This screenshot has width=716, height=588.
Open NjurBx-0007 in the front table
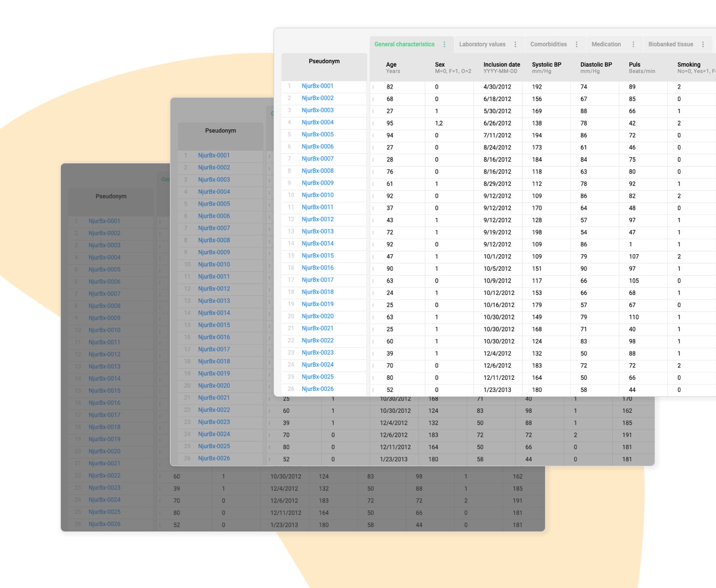click(317, 159)
